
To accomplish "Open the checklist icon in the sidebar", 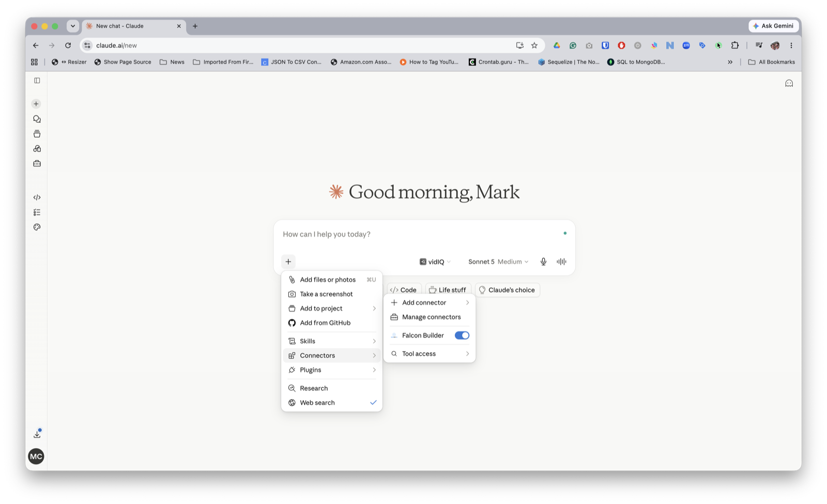I will [37, 212].
